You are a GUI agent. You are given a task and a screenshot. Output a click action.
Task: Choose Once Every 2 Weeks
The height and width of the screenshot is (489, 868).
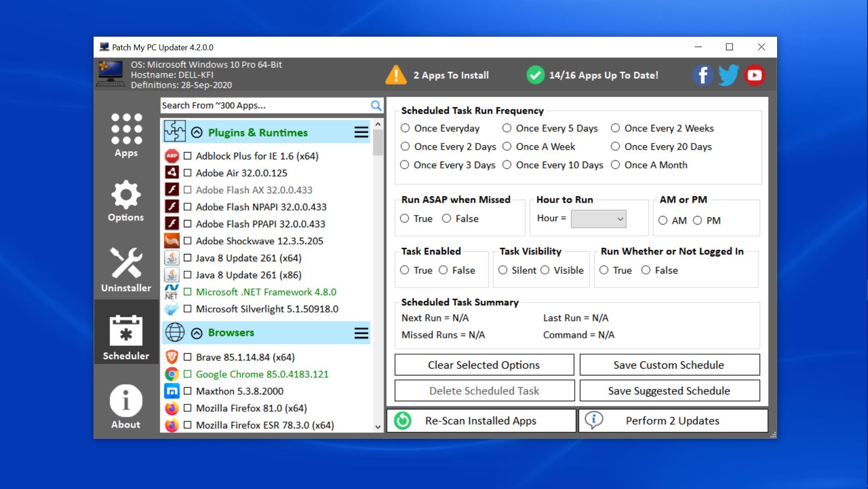click(x=616, y=128)
